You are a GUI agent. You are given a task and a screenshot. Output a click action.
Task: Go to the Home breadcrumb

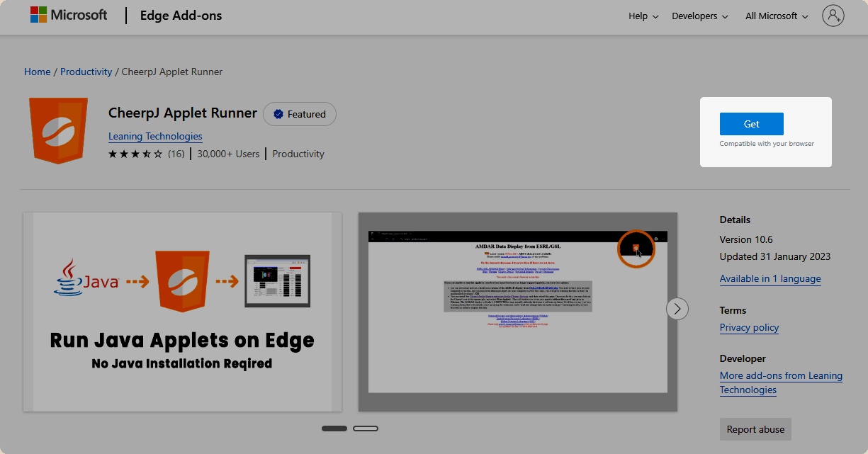coord(38,72)
